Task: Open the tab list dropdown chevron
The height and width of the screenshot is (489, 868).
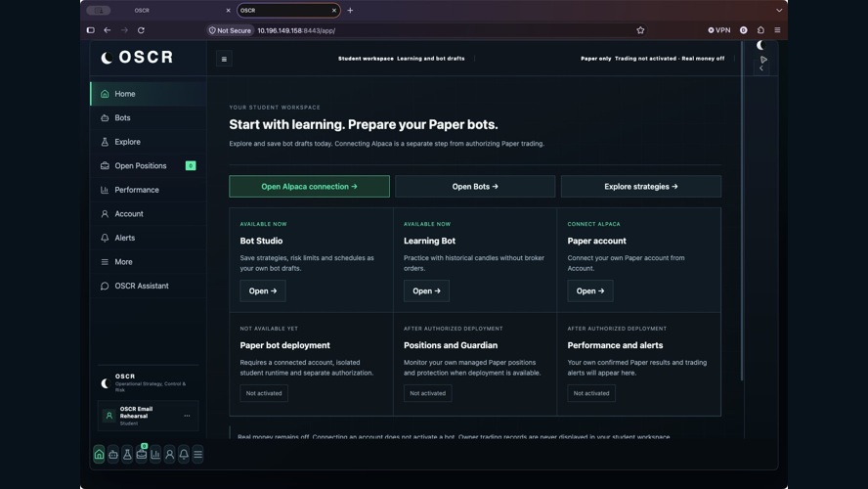Action: coord(779,11)
